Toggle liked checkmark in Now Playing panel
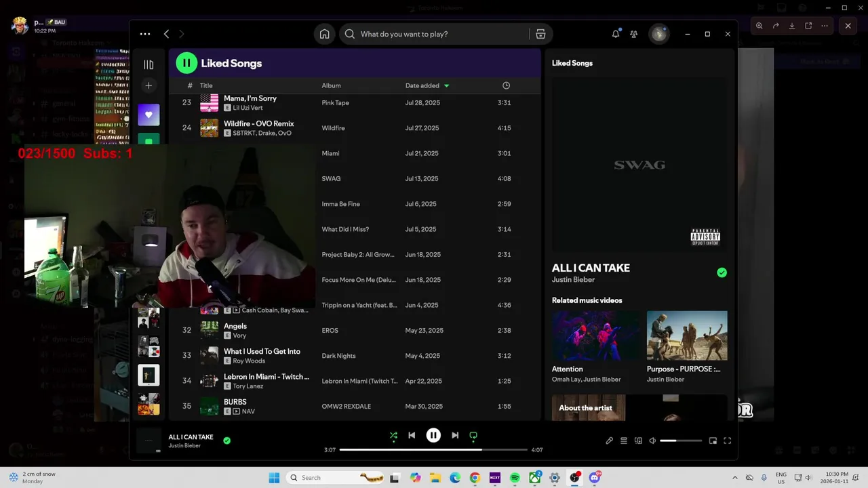 tap(722, 272)
